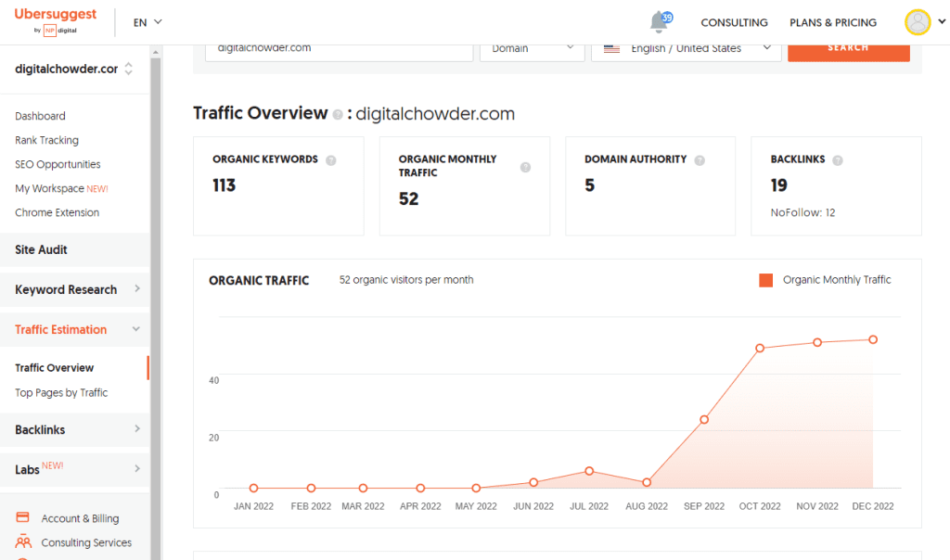Open Top Pages by Traffic

tap(61, 392)
